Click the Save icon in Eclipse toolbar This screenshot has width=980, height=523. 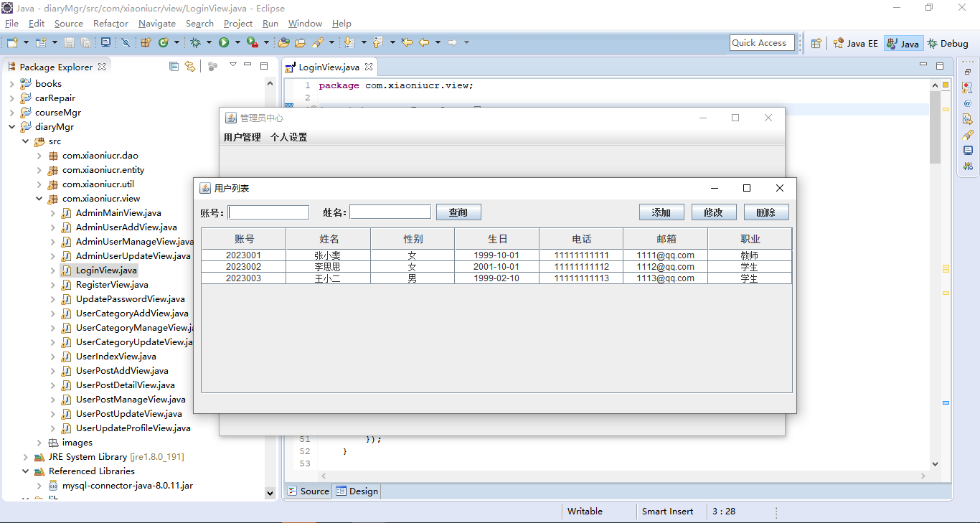[x=70, y=43]
